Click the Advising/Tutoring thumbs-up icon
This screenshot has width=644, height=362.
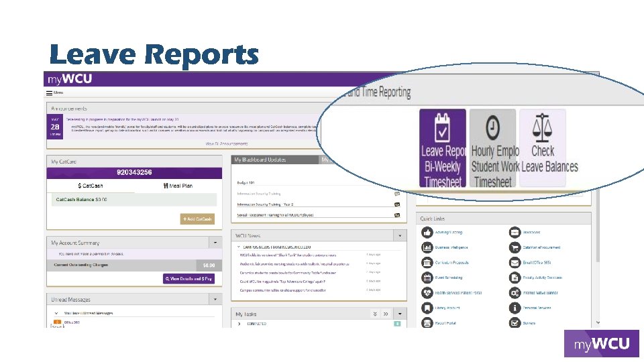427,233
